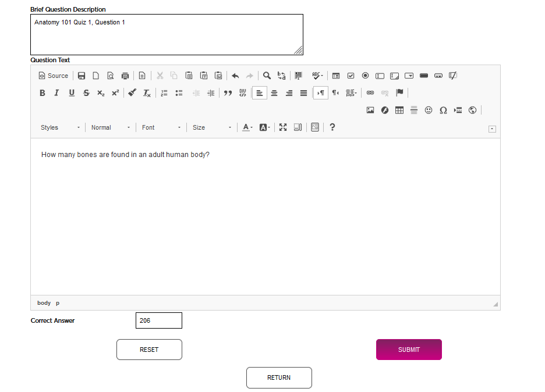Select the Image insertion tool
Screen dimensions: 545x392
click(370, 109)
